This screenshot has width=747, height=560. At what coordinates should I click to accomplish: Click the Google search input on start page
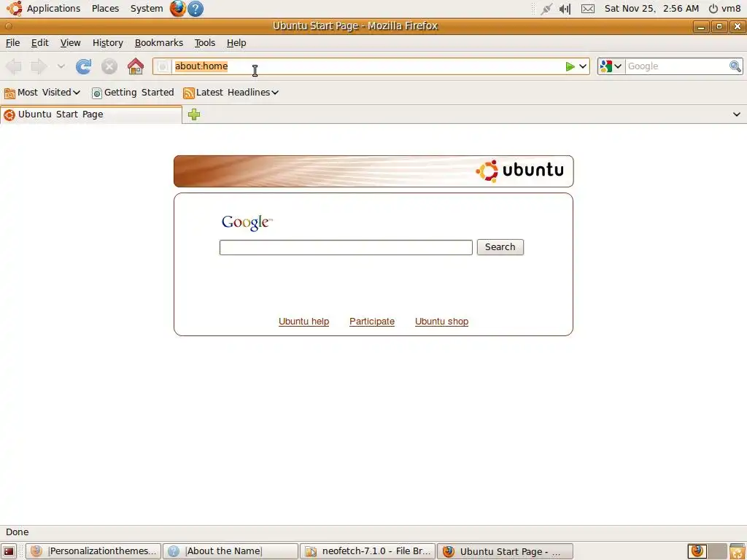click(345, 247)
